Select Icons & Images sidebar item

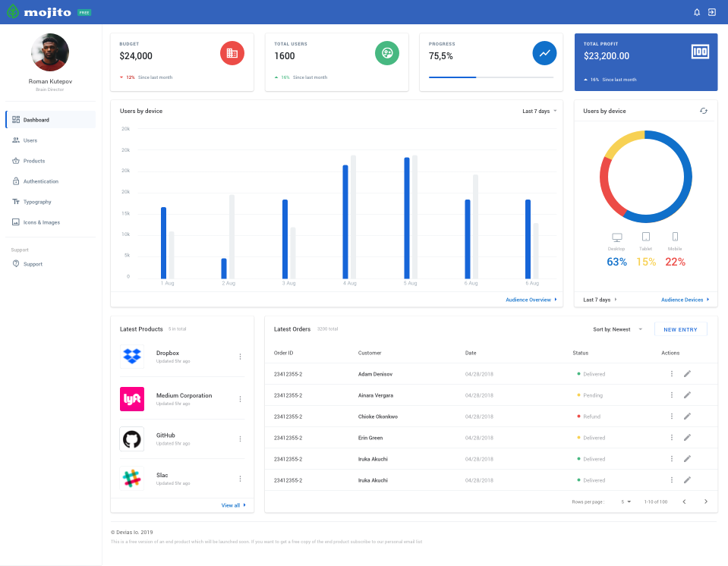[41, 222]
